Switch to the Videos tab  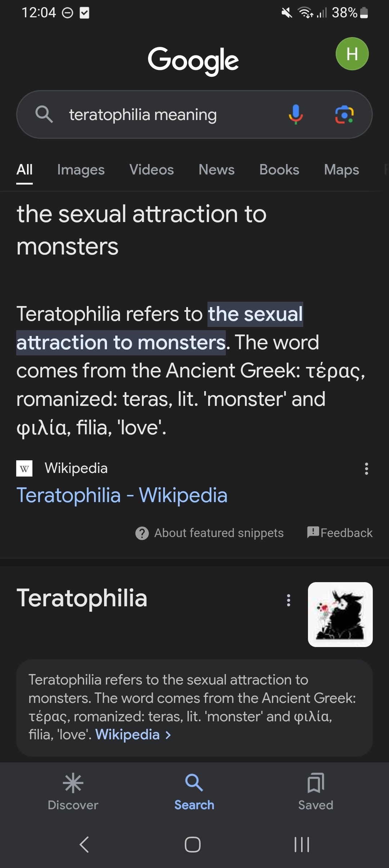[151, 170]
